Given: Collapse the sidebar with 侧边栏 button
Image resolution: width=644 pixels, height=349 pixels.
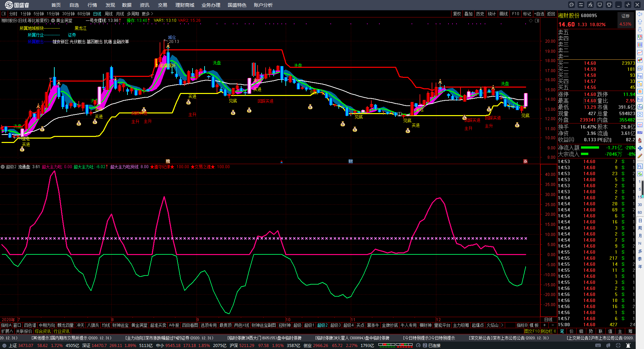Looking at the screenshot, I should (x=548, y=331).
